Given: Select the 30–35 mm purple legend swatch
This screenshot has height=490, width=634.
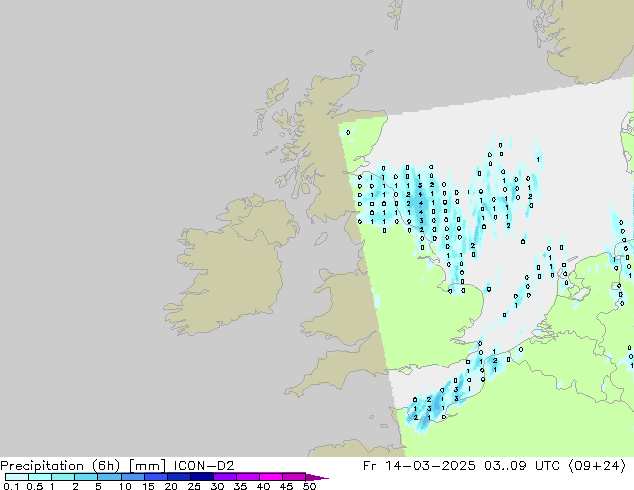Looking at the screenshot, I should [x=225, y=477].
